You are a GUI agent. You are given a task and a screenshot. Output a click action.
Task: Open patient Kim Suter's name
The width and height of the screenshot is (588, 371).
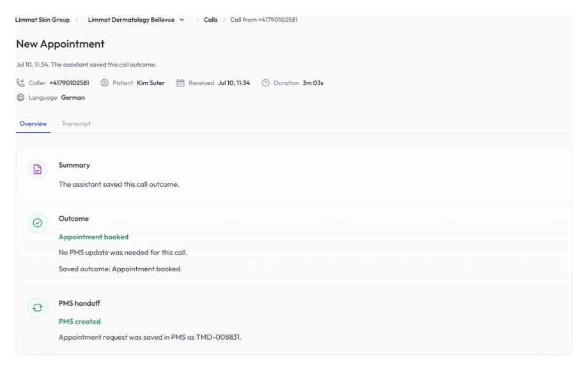click(x=151, y=83)
